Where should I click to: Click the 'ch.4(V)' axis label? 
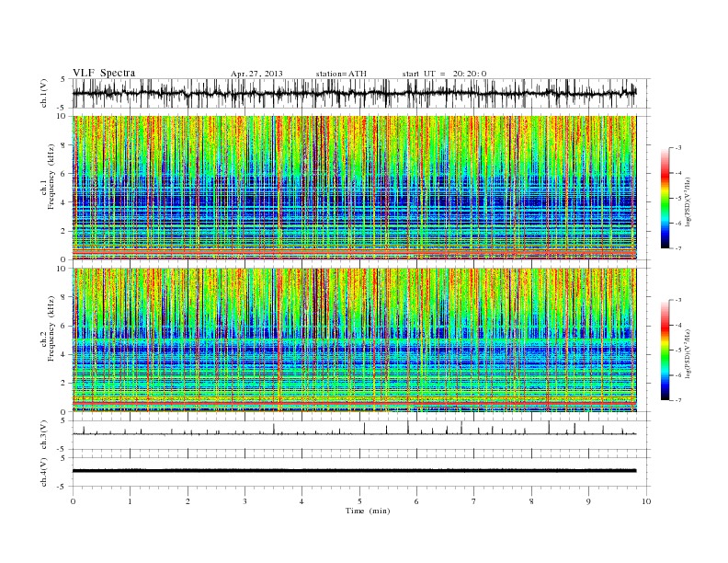pos(44,472)
